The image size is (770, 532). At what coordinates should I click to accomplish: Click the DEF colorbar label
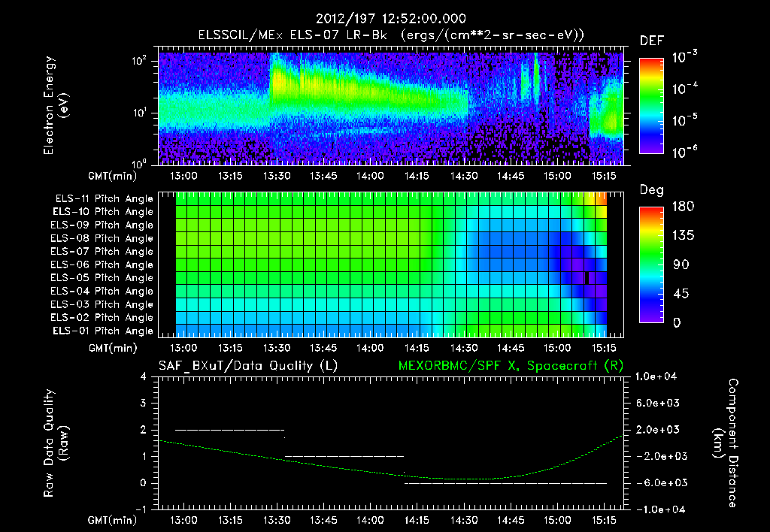click(x=652, y=41)
